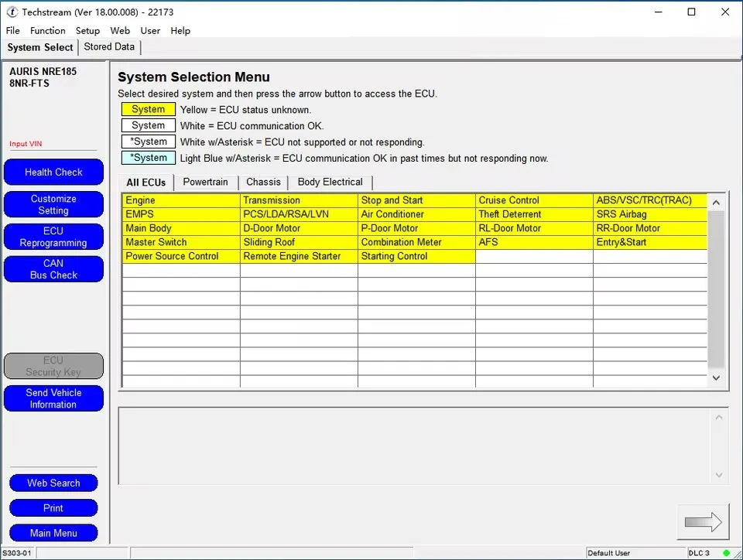Open Customize Setting
Viewport: 743px width, 560px height.
(53, 204)
